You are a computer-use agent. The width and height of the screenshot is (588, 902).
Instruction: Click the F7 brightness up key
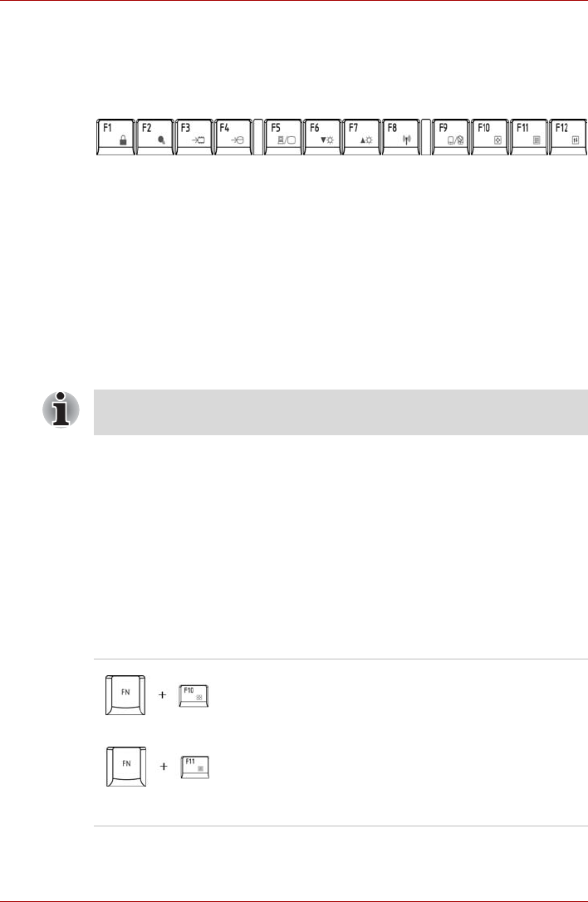[x=361, y=135]
